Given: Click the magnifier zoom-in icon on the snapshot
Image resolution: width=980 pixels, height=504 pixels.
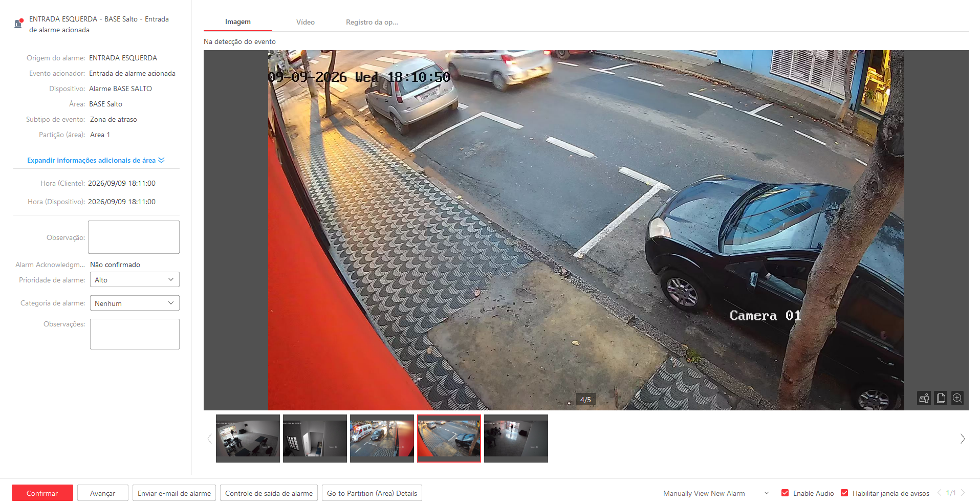Looking at the screenshot, I should point(957,398).
